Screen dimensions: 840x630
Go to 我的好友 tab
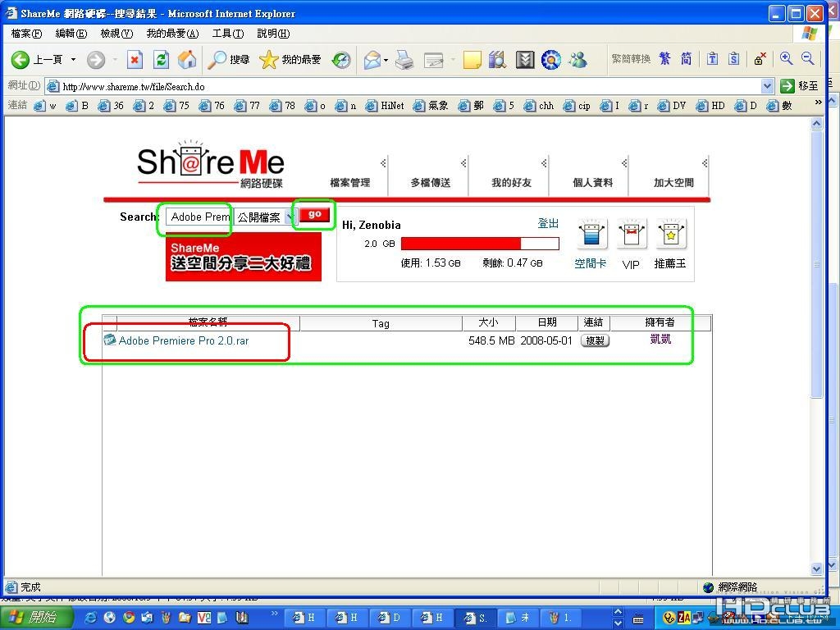pyautogui.click(x=511, y=183)
